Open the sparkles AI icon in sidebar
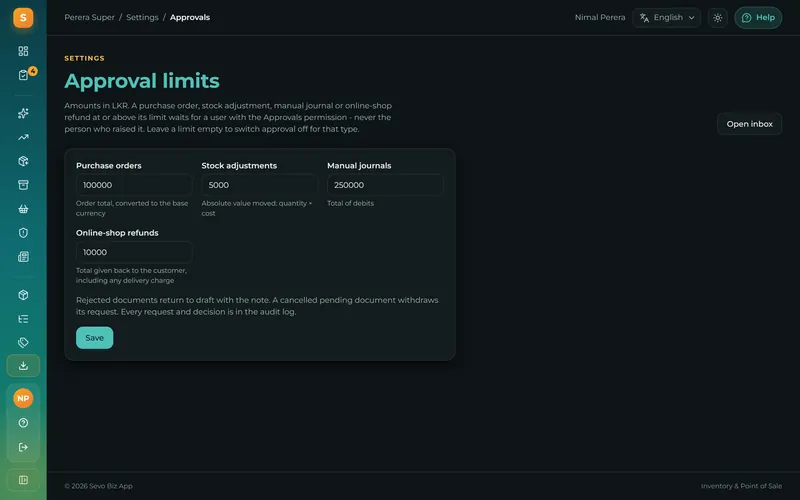The width and height of the screenshot is (800, 500). coord(23,113)
